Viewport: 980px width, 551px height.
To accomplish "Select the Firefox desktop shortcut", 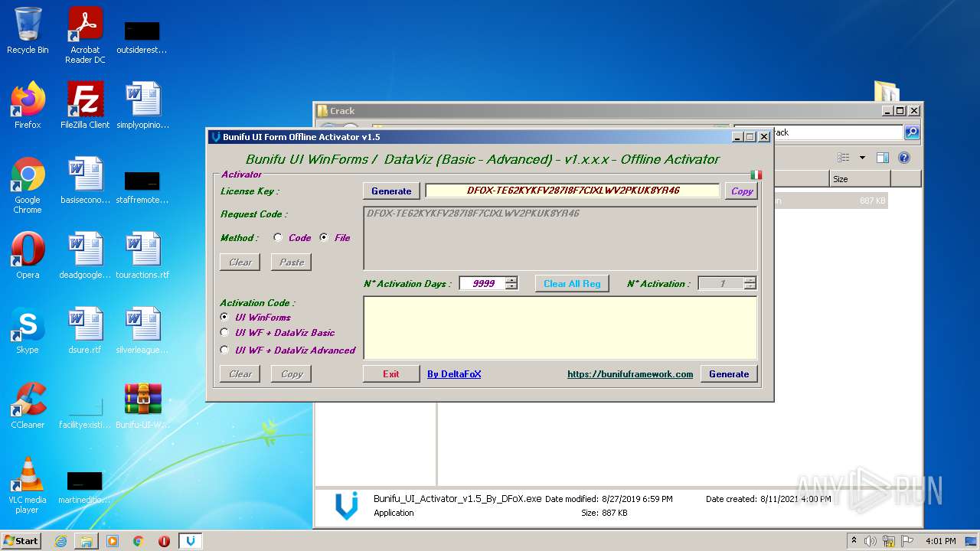I will (x=28, y=106).
